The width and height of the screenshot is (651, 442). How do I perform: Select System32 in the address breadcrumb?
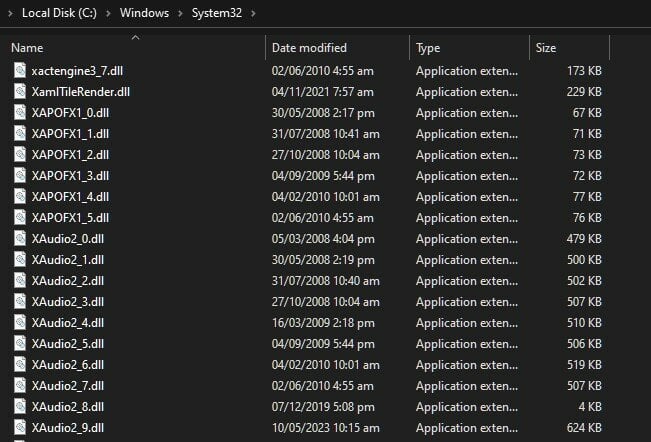click(217, 13)
